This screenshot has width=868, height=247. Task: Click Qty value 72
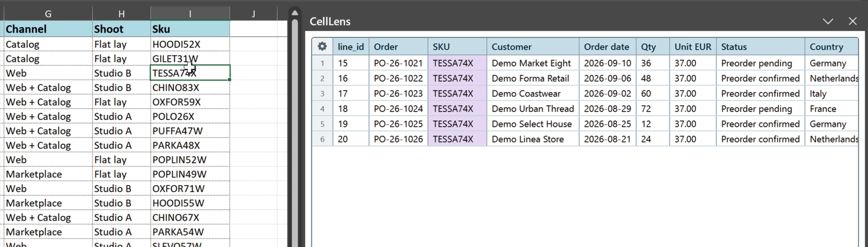(x=652, y=109)
